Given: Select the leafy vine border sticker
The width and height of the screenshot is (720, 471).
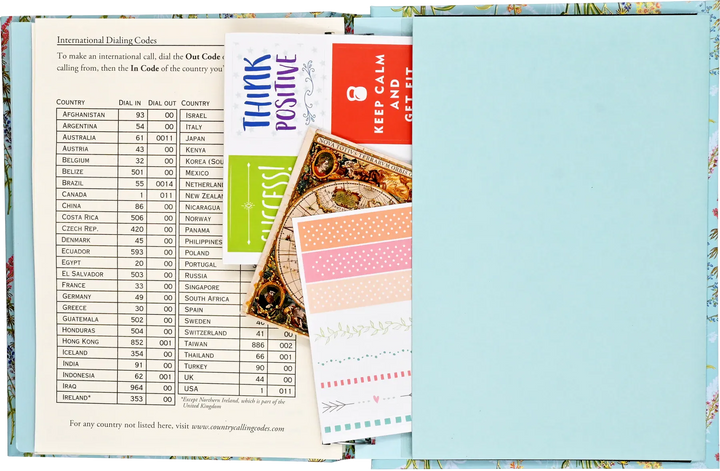Looking at the screenshot, I should [x=361, y=330].
